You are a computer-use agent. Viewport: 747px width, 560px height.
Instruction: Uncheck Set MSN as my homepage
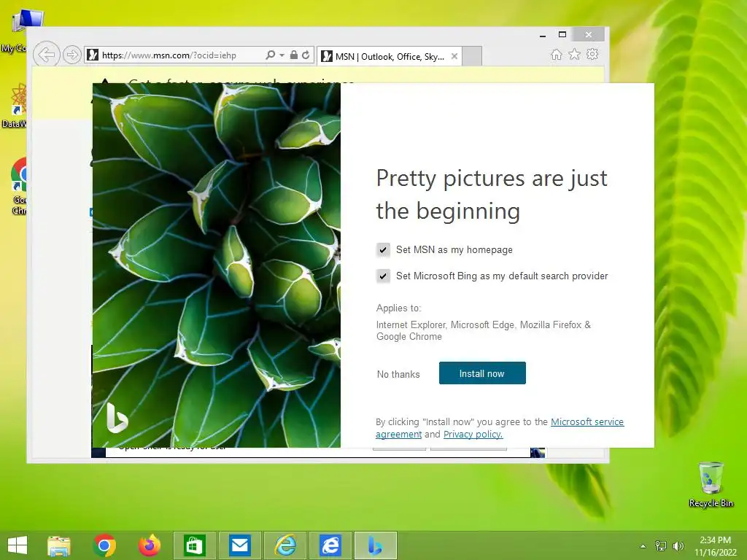click(x=383, y=249)
